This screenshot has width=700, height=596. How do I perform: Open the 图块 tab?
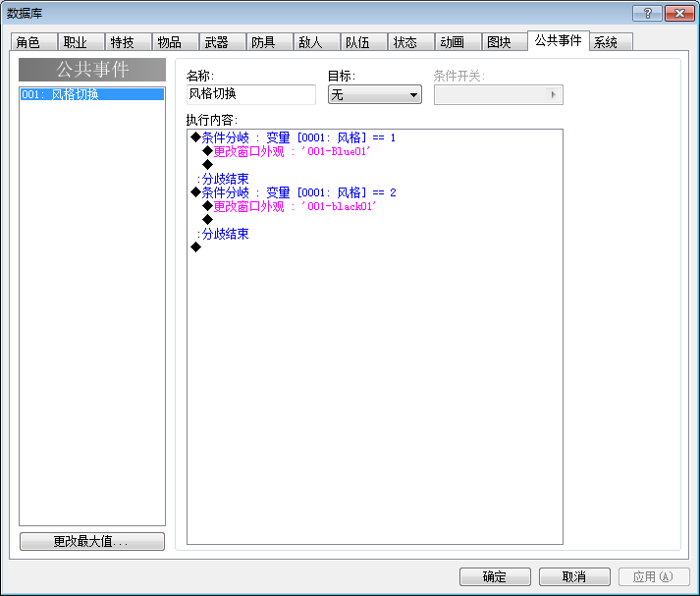pos(506,42)
